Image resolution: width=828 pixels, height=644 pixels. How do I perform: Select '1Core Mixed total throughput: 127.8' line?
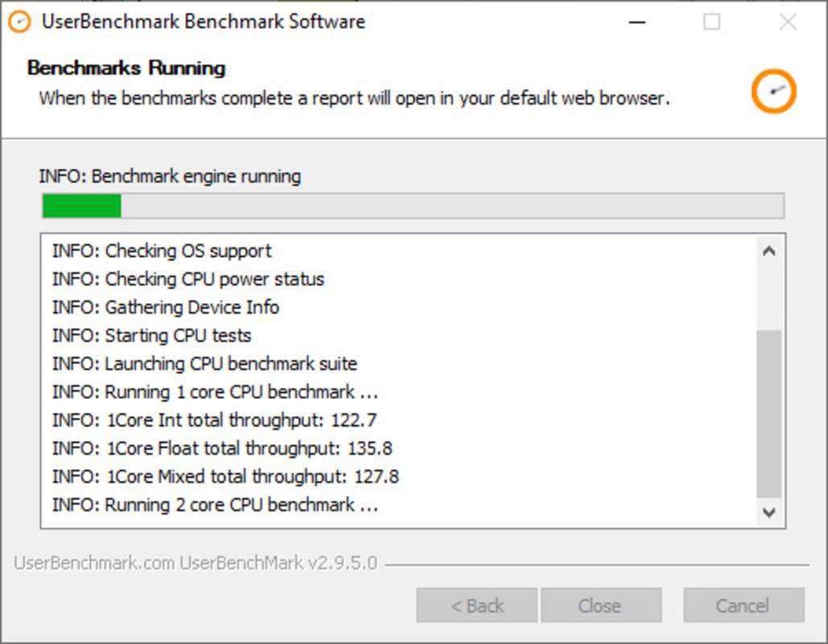coord(225,477)
